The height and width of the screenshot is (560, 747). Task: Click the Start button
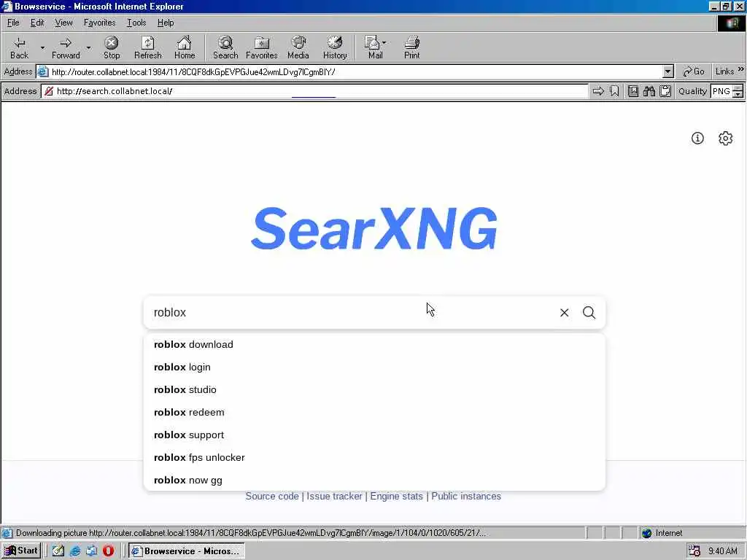click(21, 551)
